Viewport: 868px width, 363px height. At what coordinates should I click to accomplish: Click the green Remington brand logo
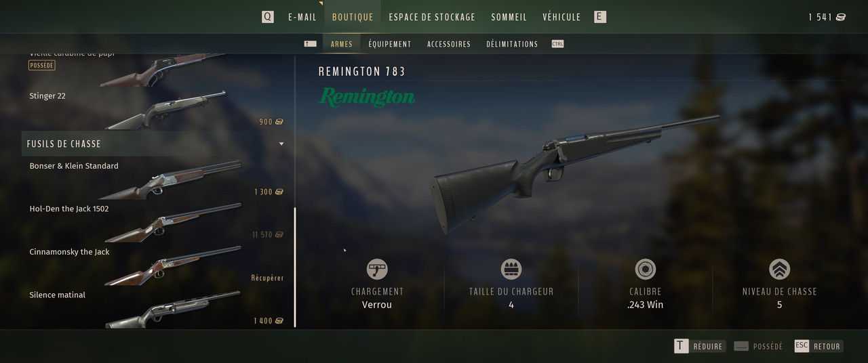(367, 98)
